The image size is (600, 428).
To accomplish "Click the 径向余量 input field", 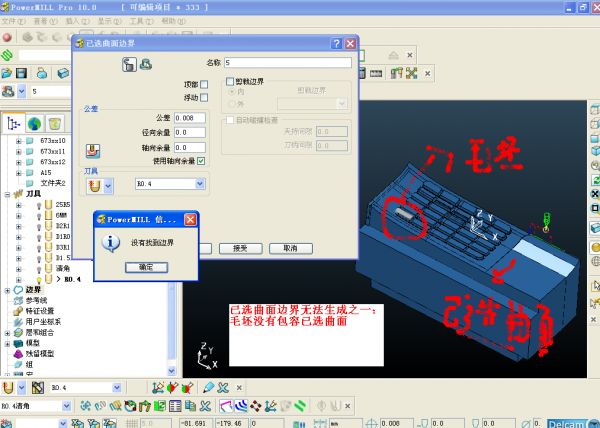I will click(190, 133).
